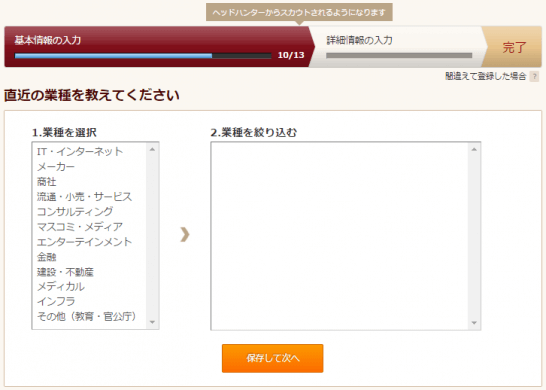Pick マスコミ・メディア from the list

[80, 227]
